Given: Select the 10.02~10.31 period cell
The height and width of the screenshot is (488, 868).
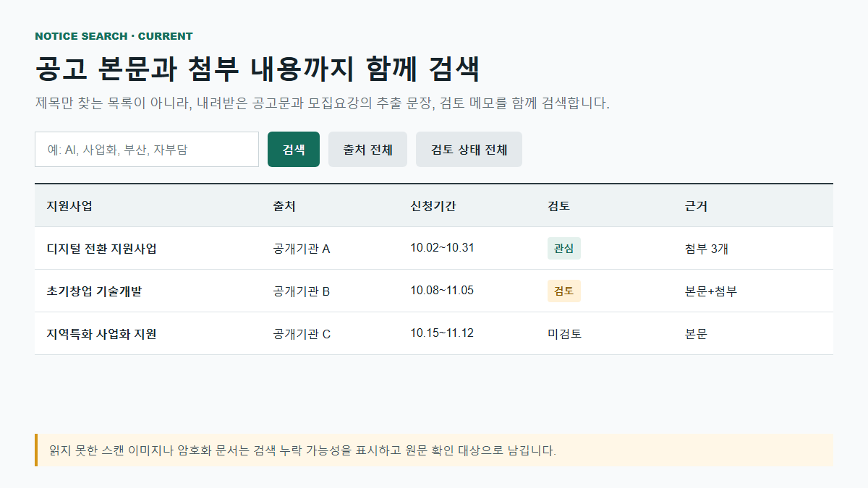Looking at the screenshot, I should (442, 248).
